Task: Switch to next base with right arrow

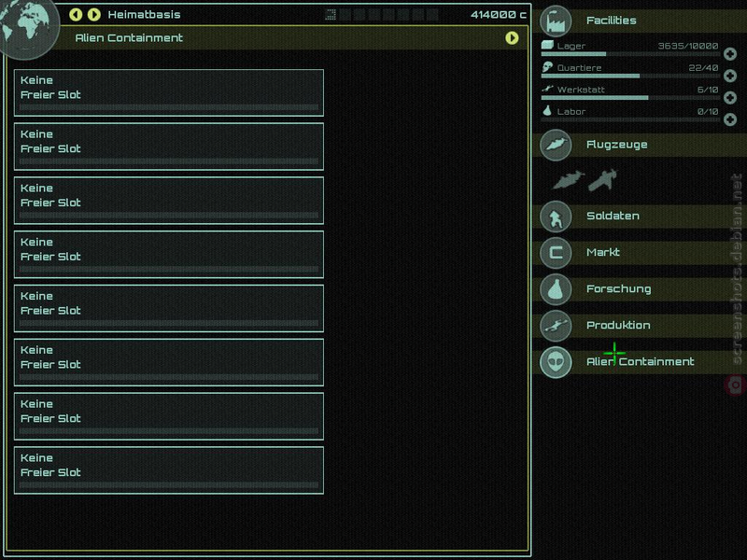Action: tap(94, 14)
